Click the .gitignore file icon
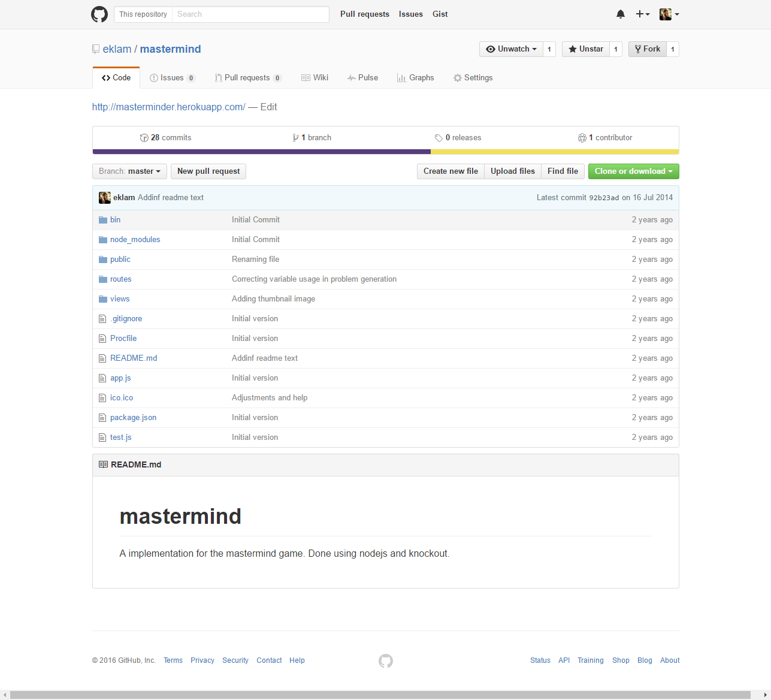Viewport: 771px width, 700px height. 102,319
